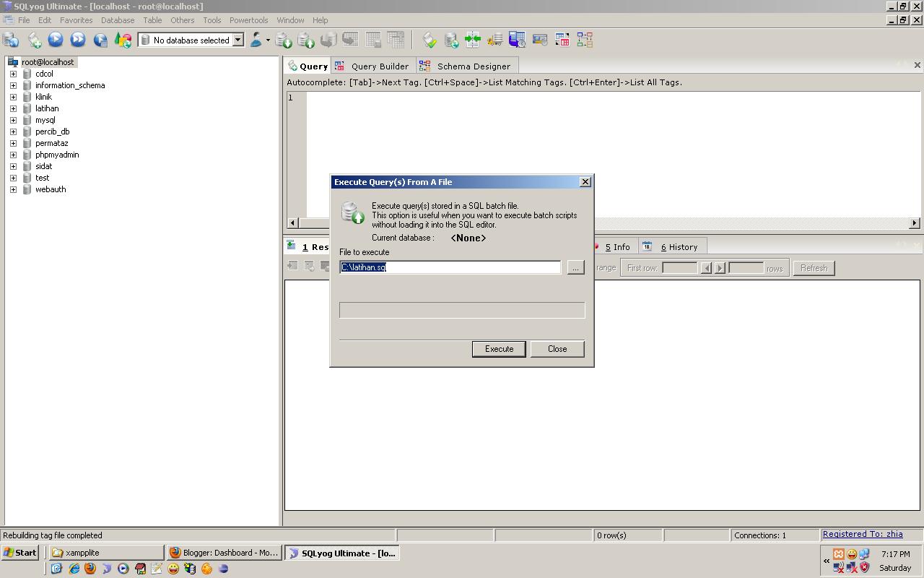
Task: Click the Execute current query icon
Action: 56,40
